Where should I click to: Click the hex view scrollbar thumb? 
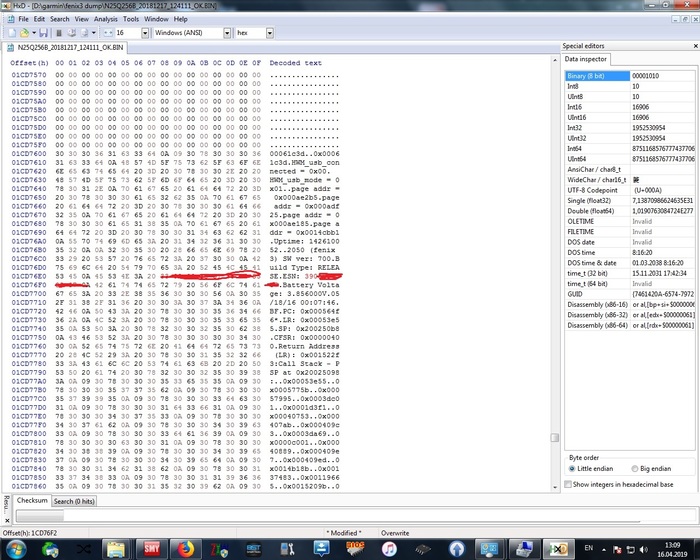point(555,437)
